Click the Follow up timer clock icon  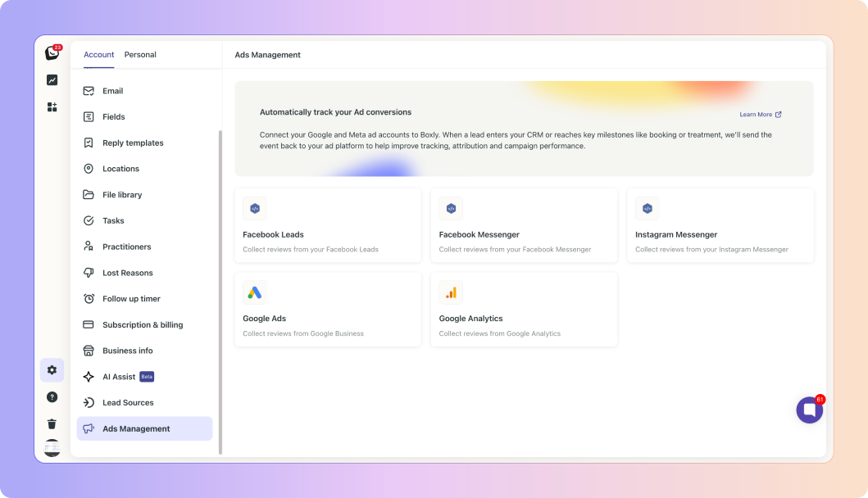pos(89,299)
